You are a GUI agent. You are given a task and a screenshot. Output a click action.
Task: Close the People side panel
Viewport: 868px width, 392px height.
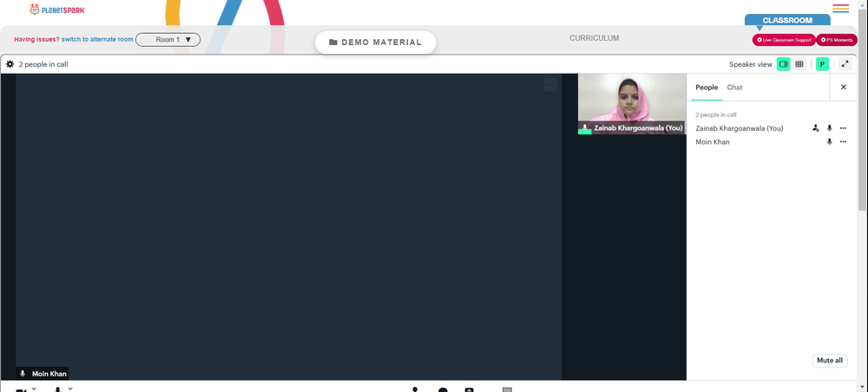click(x=844, y=87)
